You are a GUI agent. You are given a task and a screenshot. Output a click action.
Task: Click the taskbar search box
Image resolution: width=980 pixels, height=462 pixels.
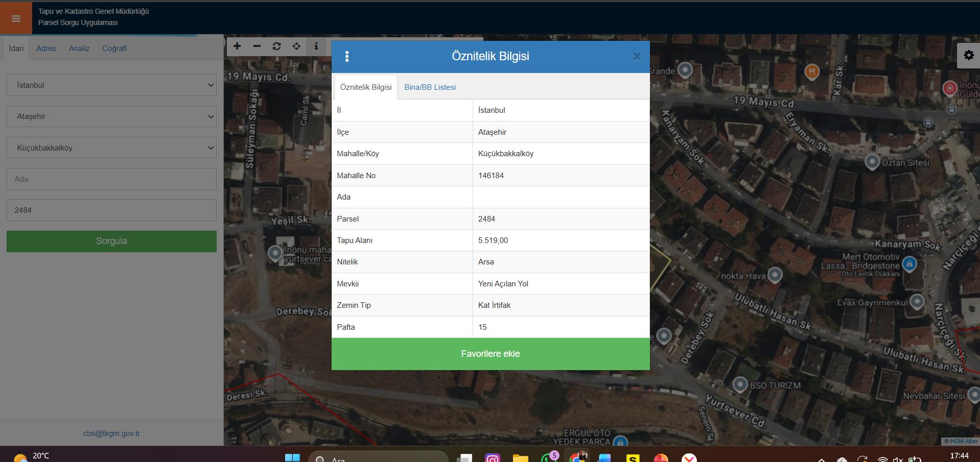pyautogui.click(x=378, y=457)
